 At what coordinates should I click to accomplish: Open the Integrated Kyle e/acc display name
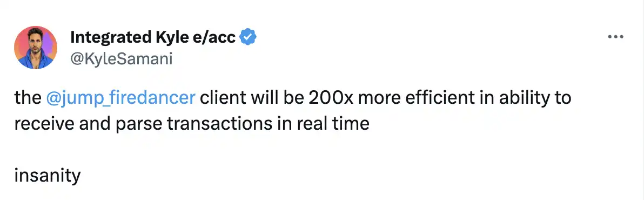(x=153, y=37)
